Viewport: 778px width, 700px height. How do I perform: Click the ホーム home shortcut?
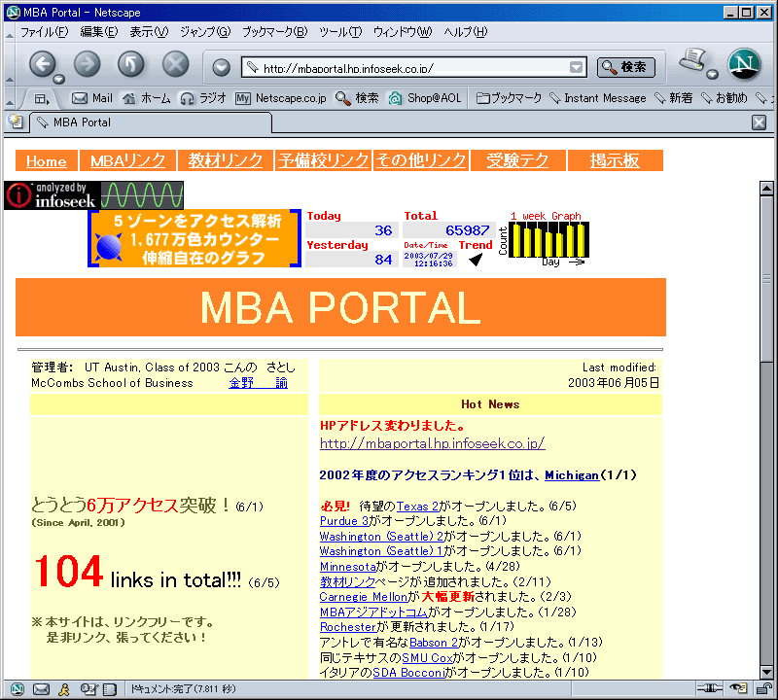pos(147,98)
